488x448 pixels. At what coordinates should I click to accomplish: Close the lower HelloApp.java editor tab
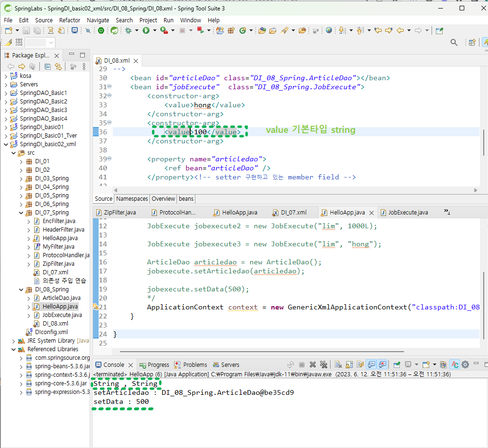372,213
